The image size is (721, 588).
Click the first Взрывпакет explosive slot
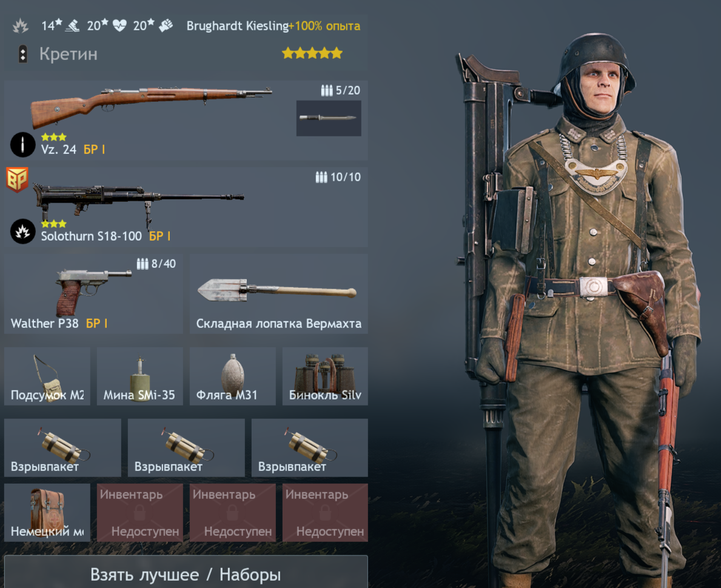coord(62,447)
